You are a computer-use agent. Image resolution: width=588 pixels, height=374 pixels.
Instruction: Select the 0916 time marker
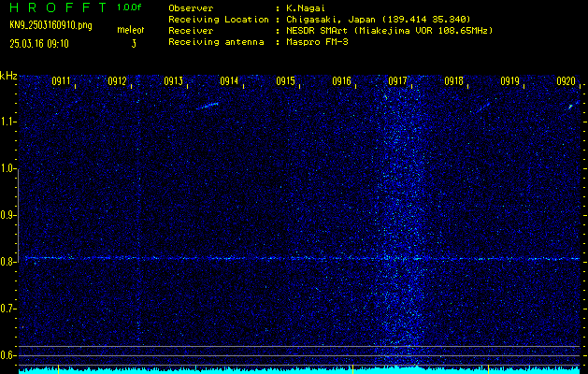tap(341, 81)
